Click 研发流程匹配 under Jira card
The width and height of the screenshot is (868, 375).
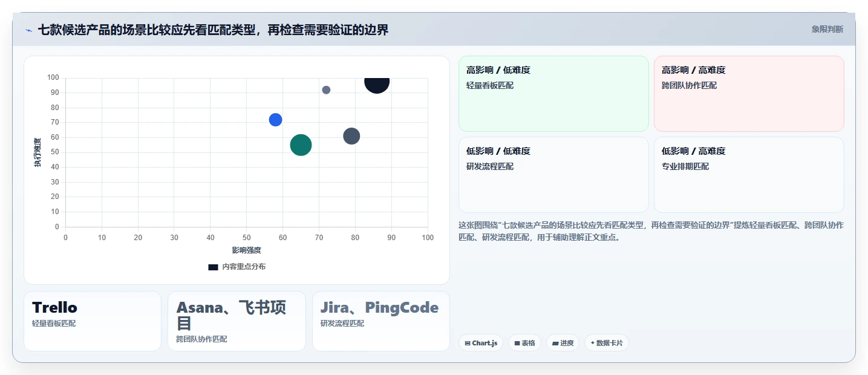coord(342,324)
